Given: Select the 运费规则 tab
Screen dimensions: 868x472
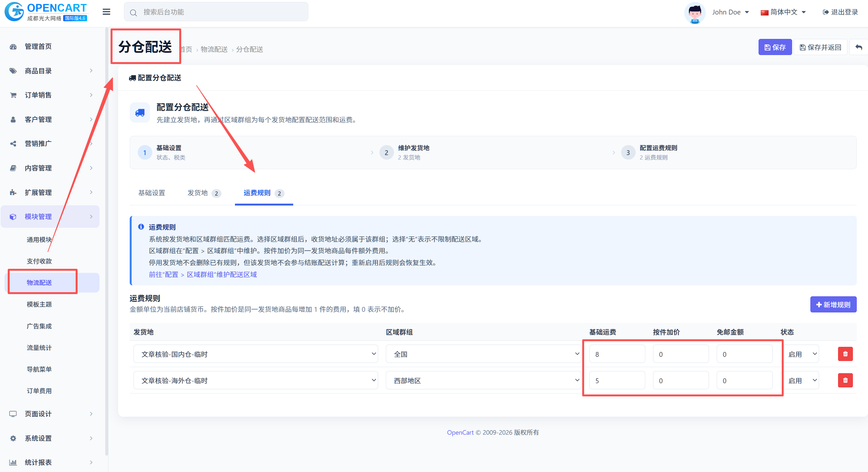Looking at the screenshot, I should (264, 193).
